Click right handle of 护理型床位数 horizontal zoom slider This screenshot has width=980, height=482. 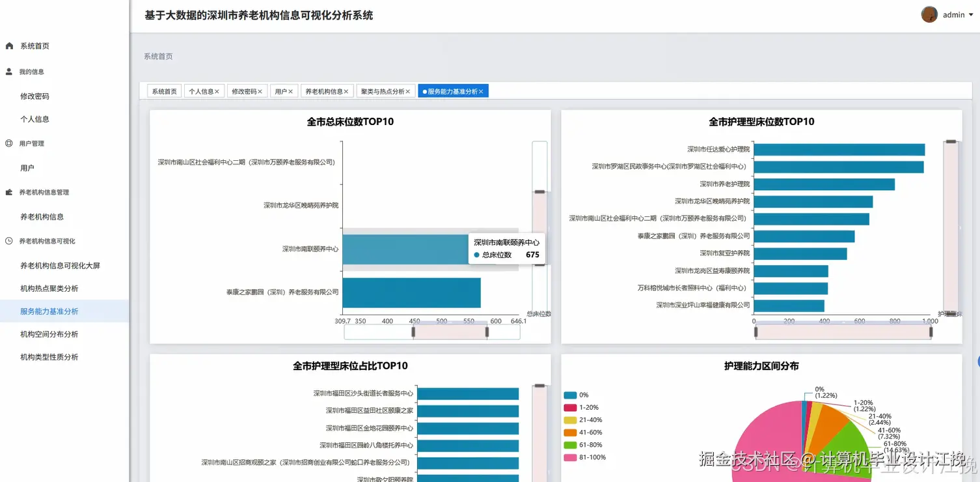[x=931, y=332]
